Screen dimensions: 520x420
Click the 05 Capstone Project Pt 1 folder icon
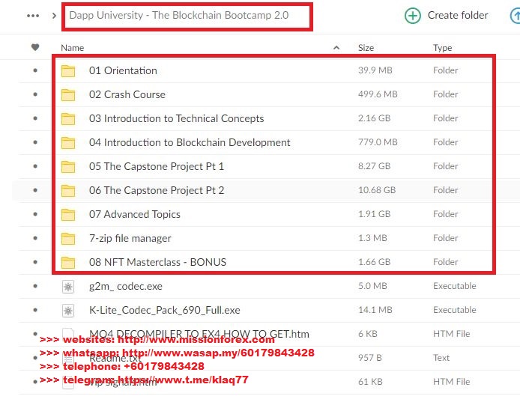(68, 167)
